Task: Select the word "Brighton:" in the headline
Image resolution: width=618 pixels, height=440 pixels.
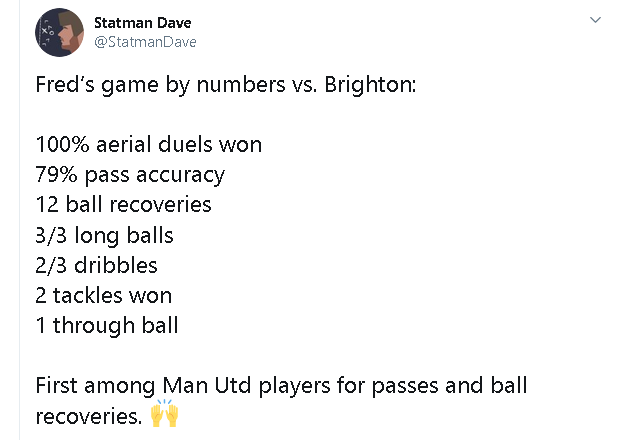Action: 370,84
